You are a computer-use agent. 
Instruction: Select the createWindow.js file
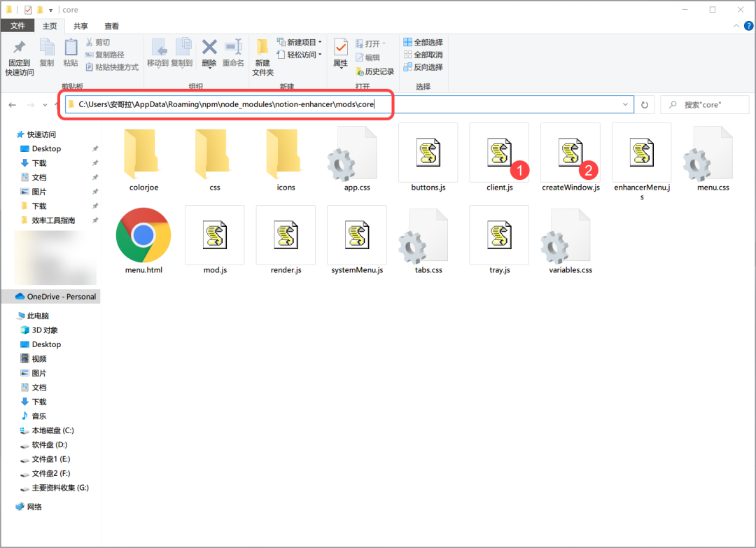click(570, 157)
